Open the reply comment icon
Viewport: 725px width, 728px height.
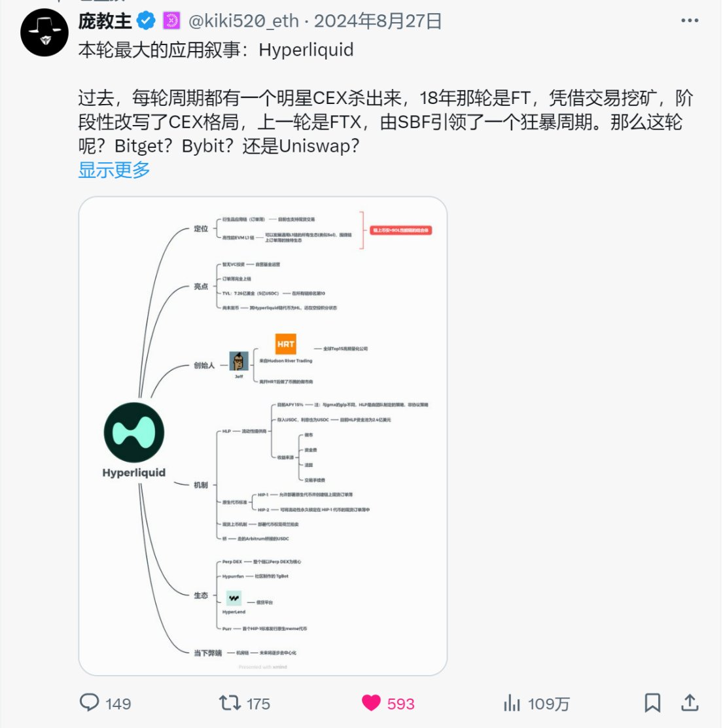89,702
